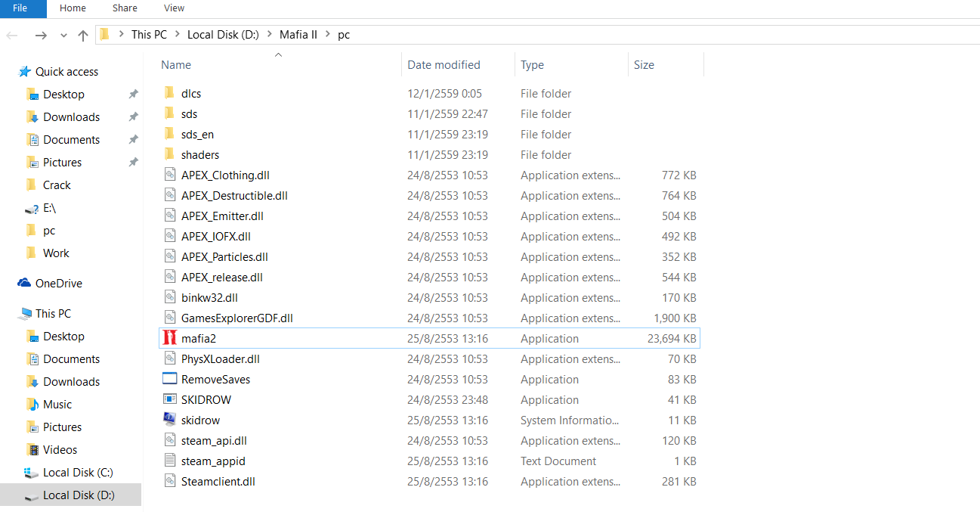Select Local Disk (C:) in the sidebar
980x512 pixels.
coord(78,472)
